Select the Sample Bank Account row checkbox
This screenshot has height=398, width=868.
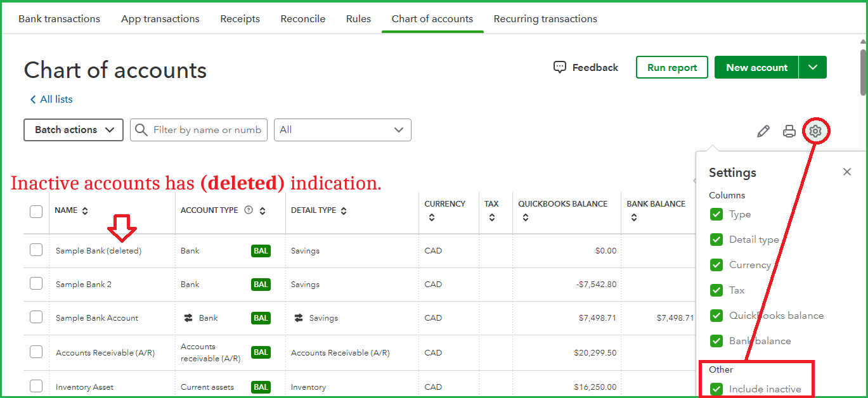pos(36,318)
